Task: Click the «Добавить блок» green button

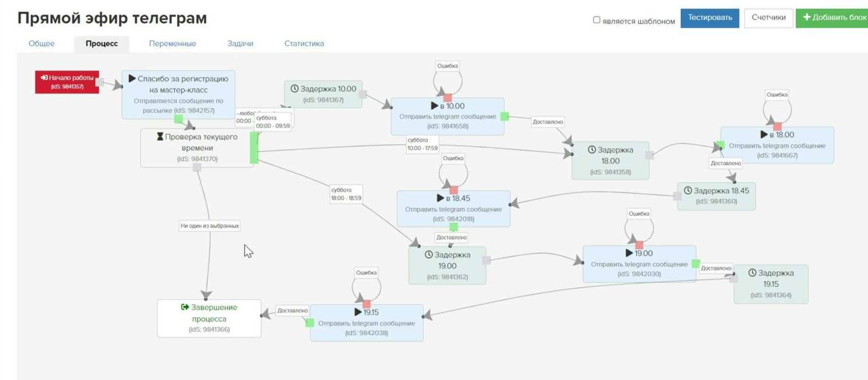Action: (833, 18)
